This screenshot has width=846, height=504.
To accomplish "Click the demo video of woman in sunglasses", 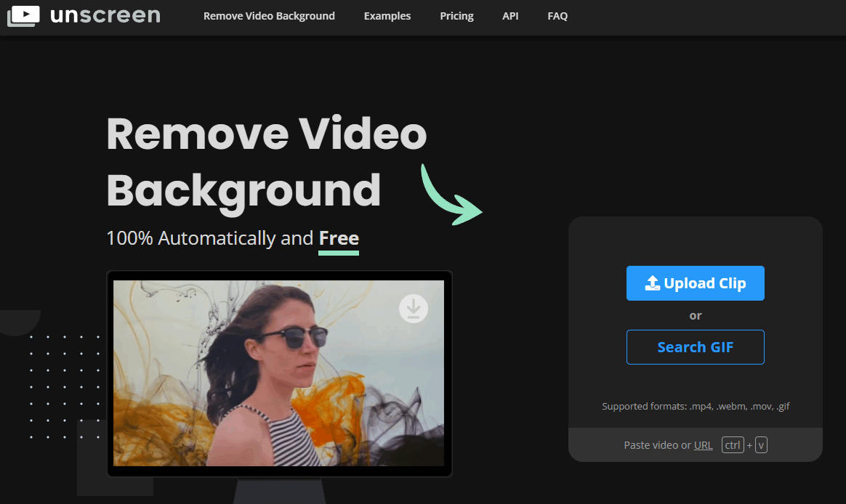I will [x=278, y=373].
